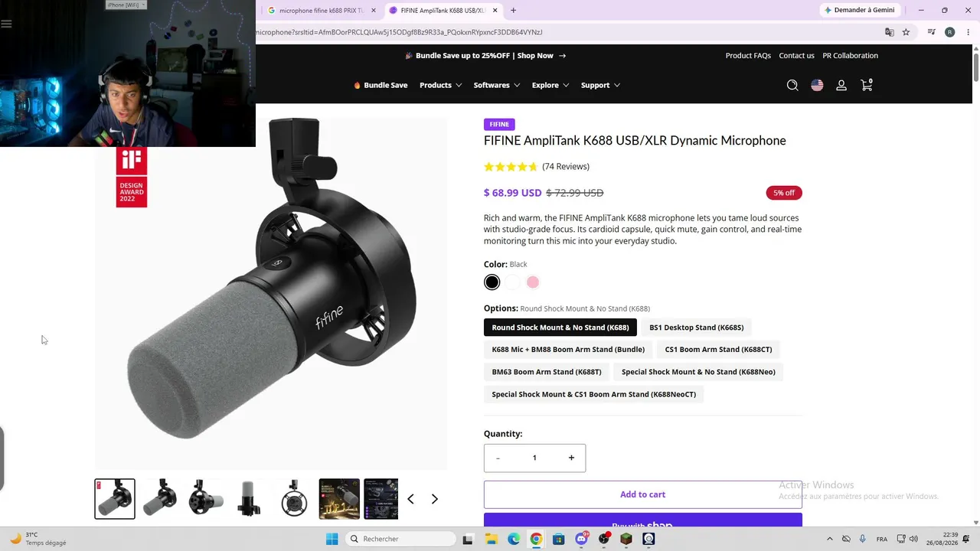
Task: Close the microphone fifine k688 Google tab
Action: 374,11
